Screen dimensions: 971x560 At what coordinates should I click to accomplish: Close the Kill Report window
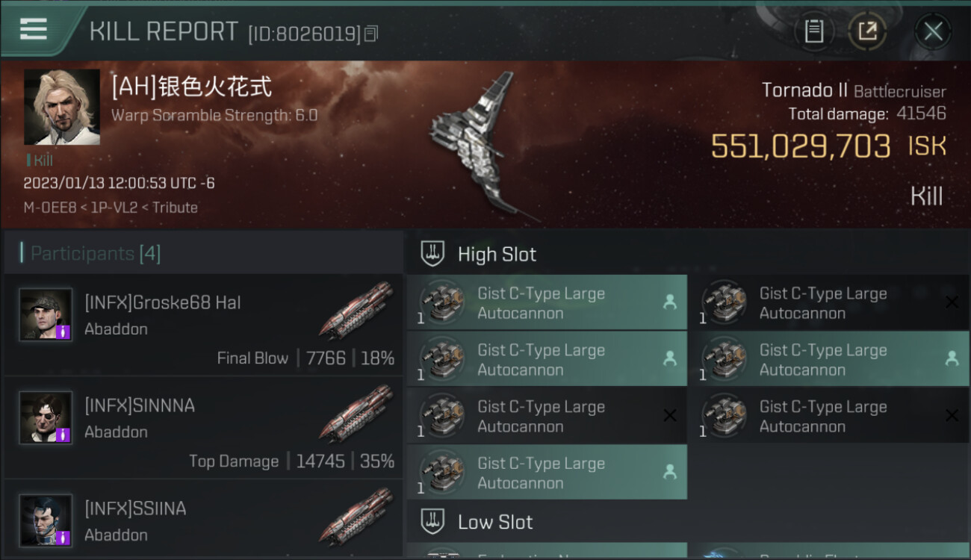[x=933, y=31]
